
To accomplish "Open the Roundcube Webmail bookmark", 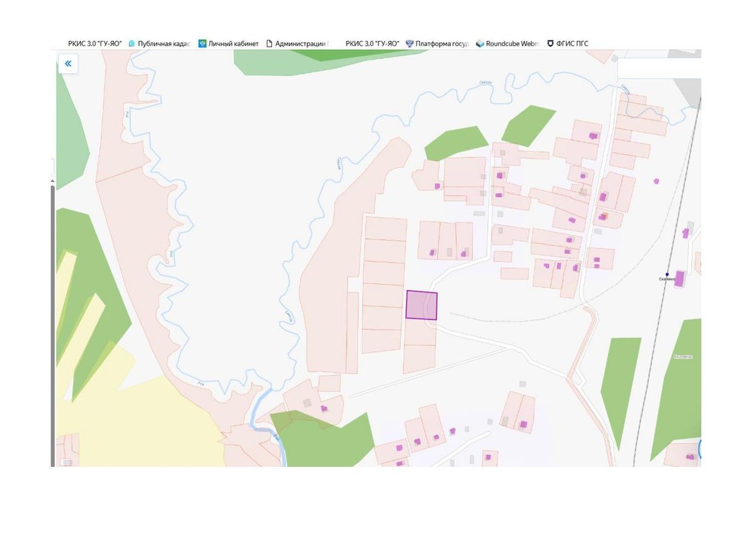I will (508, 43).
